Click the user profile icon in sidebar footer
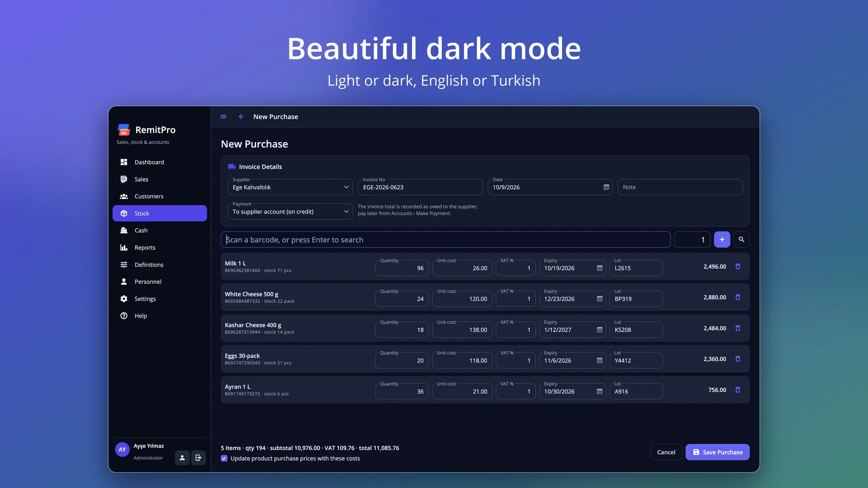Screen dimensions: 868x488 coord(182,458)
